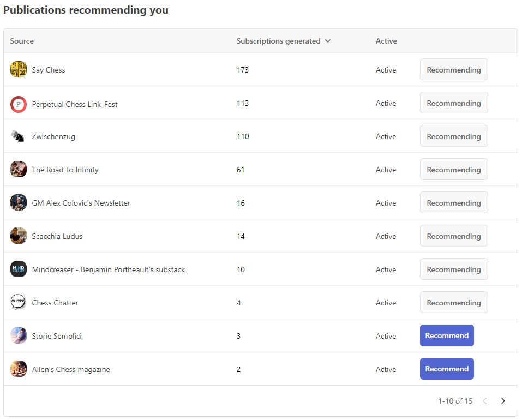Open Mindcreaser - Benjamin Portheault's substack link
This screenshot has width=522, height=420.
(108, 269)
